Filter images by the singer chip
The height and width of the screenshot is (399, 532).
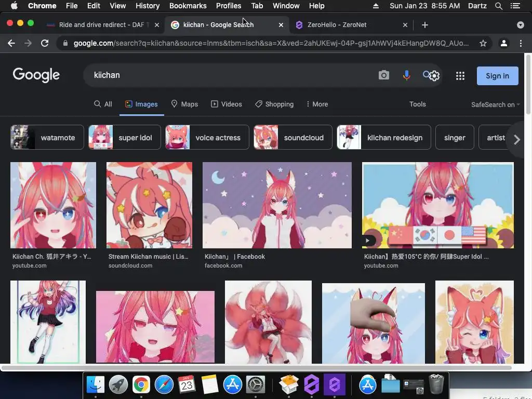(x=455, y=137)
